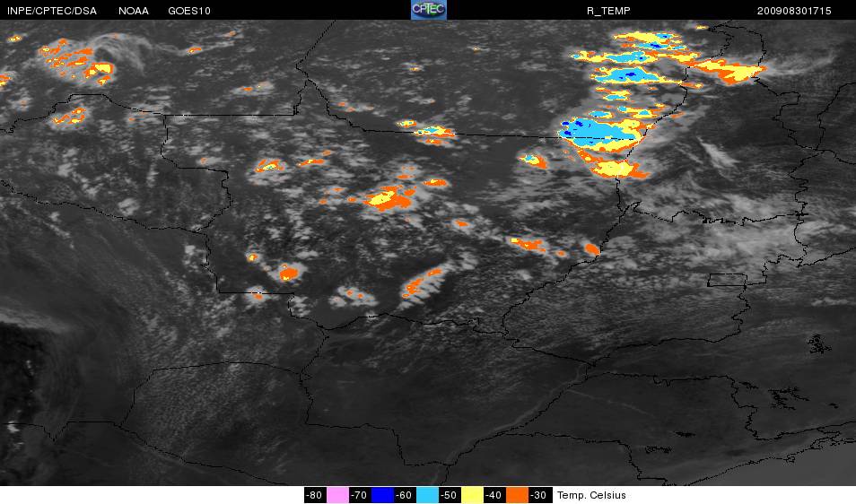The image size is (856, 504).
Task: Click the NOAA label in header
Action: click(133, 11)
